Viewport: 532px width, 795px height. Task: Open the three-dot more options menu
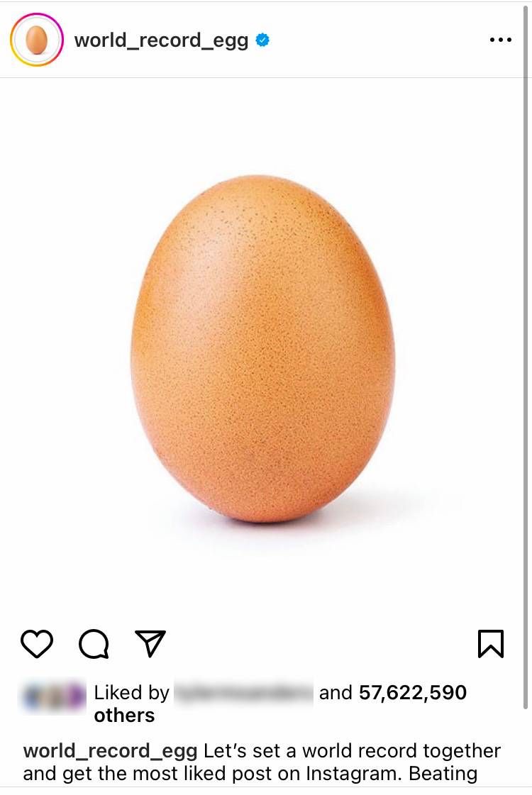[x=501, y=40]
